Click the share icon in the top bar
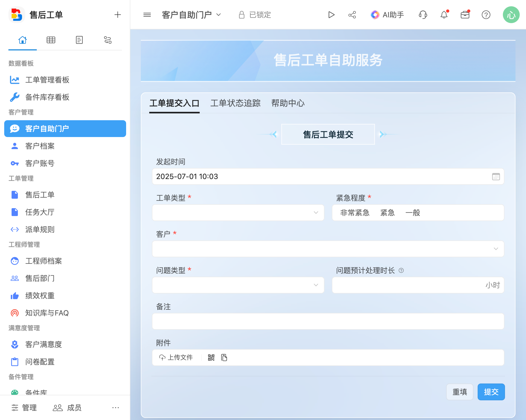 click(352, 15)
